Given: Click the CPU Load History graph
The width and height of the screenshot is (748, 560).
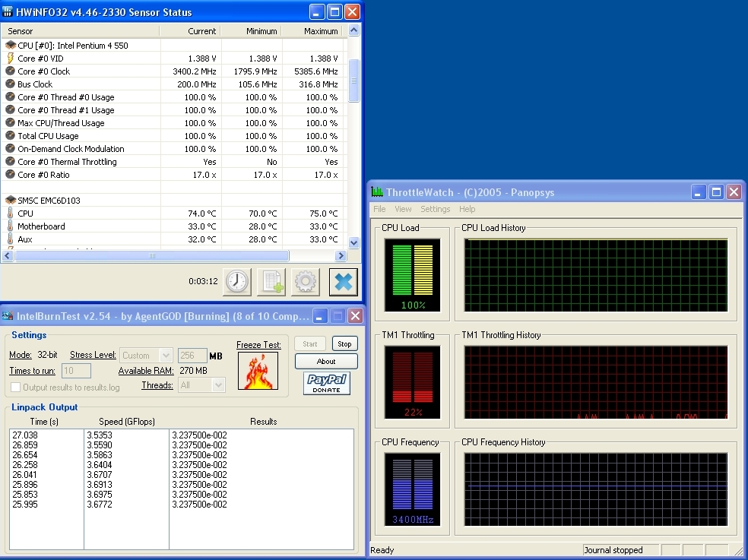Looking at the screenshot, I should click(x=596, y=275).
